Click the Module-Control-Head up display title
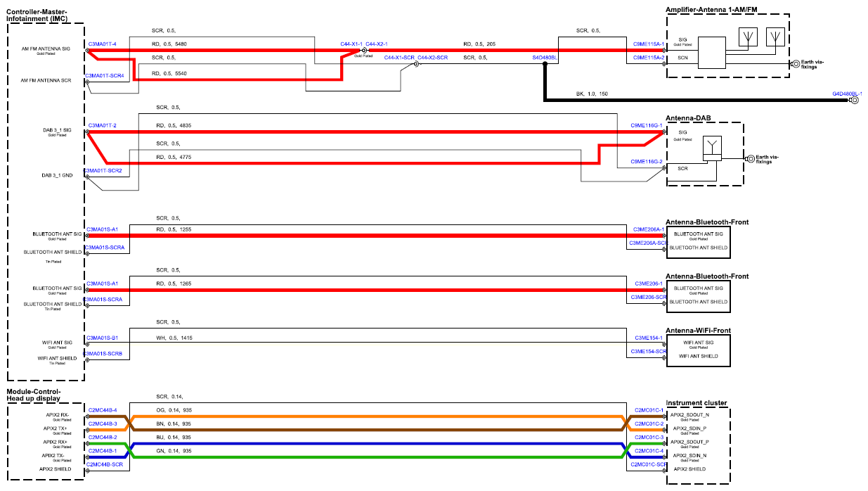 click(x=34, y=395)
